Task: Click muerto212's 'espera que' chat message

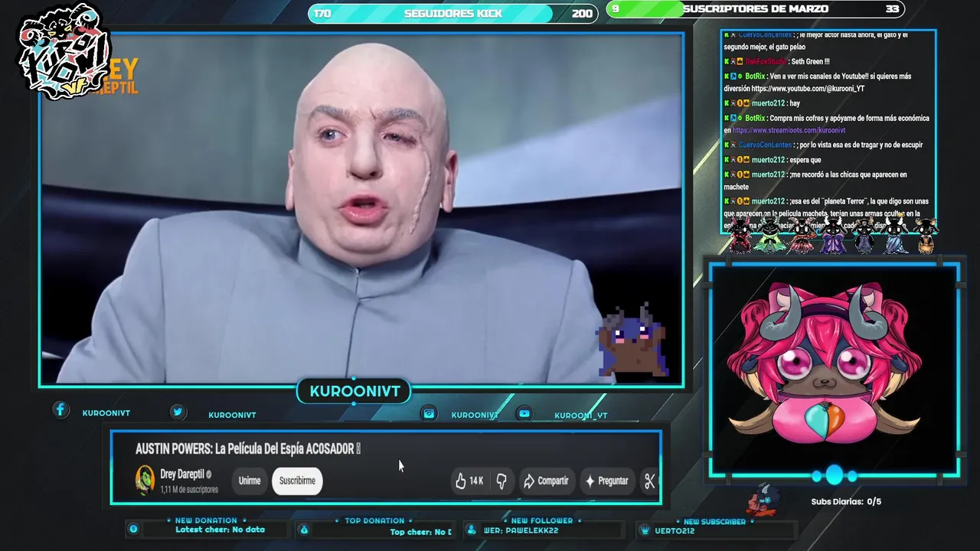Action: pyautogui.click(x=805, y=160)
